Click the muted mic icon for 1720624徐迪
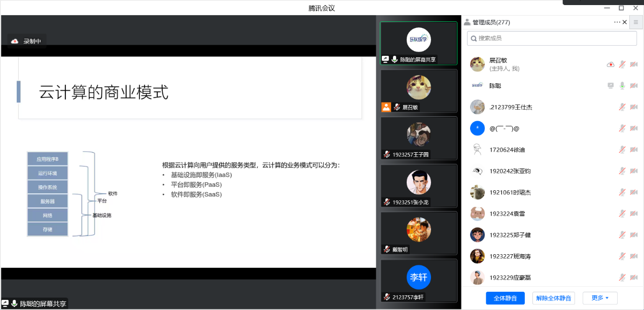 click(622, 150)
